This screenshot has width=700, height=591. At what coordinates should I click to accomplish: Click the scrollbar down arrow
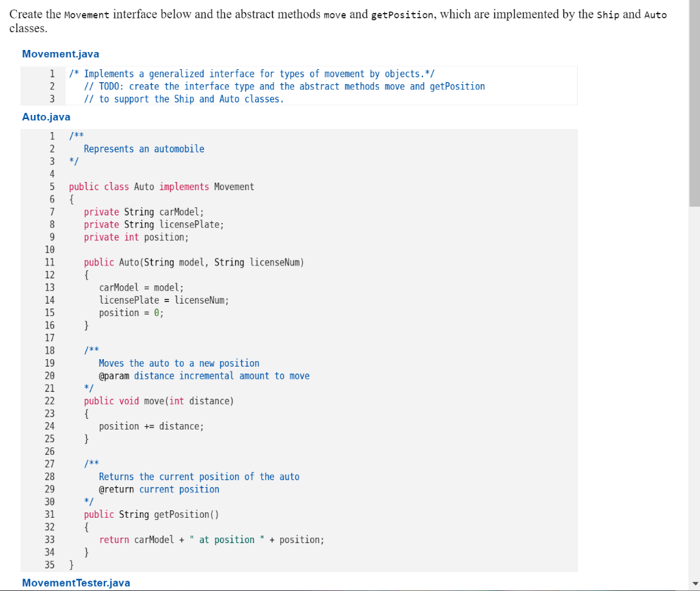coord(694,585)
